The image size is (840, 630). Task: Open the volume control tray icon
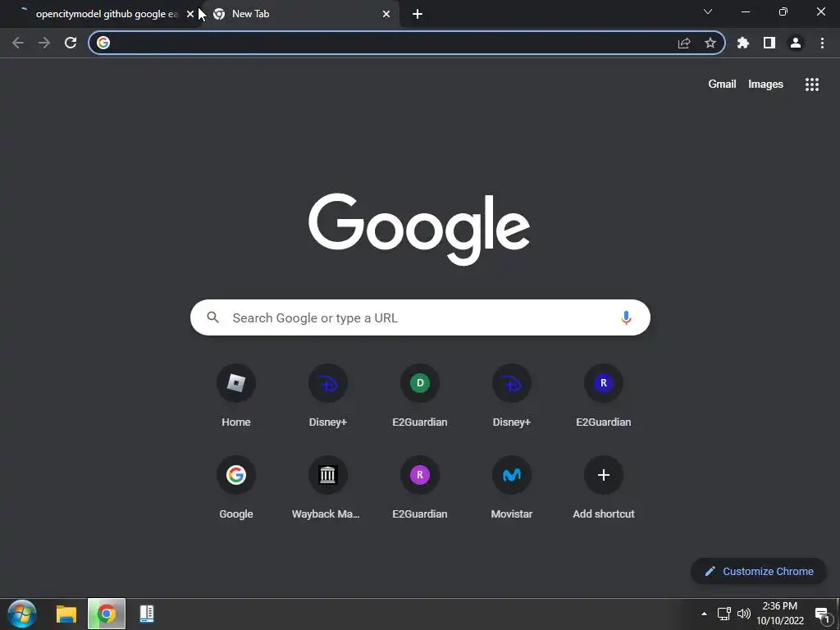pyautogui.click(x=743, y=614)
